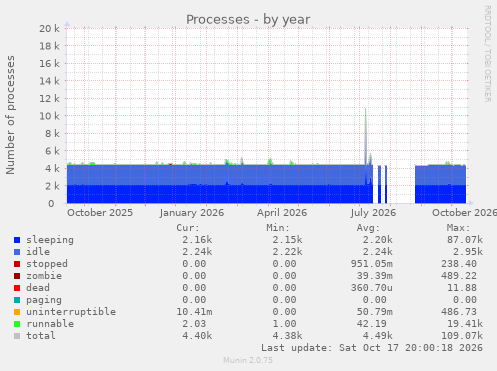This screenshot has height=371, width=497.
Task: Click runnable max value 19.41k
Action: coord(465,324)
